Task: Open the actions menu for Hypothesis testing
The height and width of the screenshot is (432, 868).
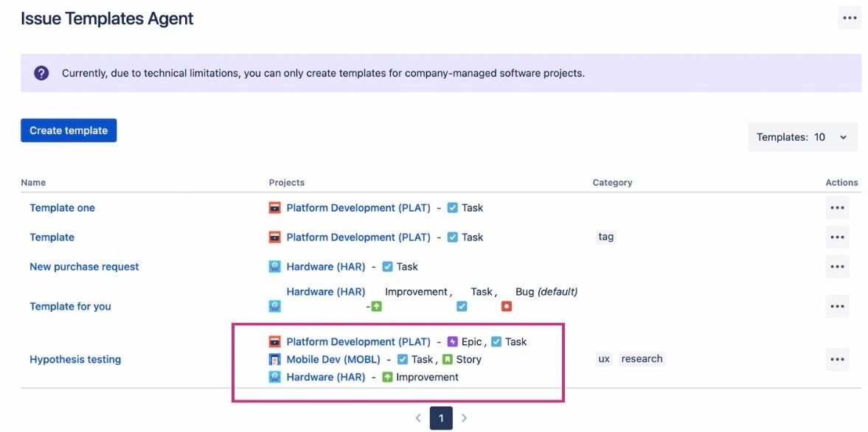Action: [837, 359]
